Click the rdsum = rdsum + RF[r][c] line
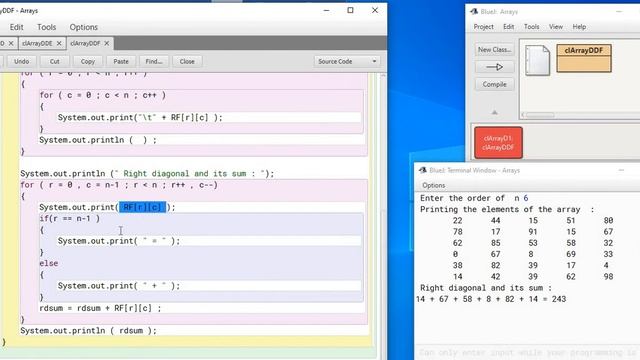 click(100, 308)
